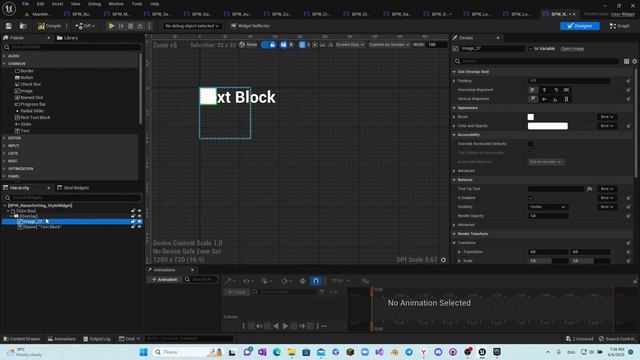Open the Asset menu
640x360 pixels.
click(57, 4)
